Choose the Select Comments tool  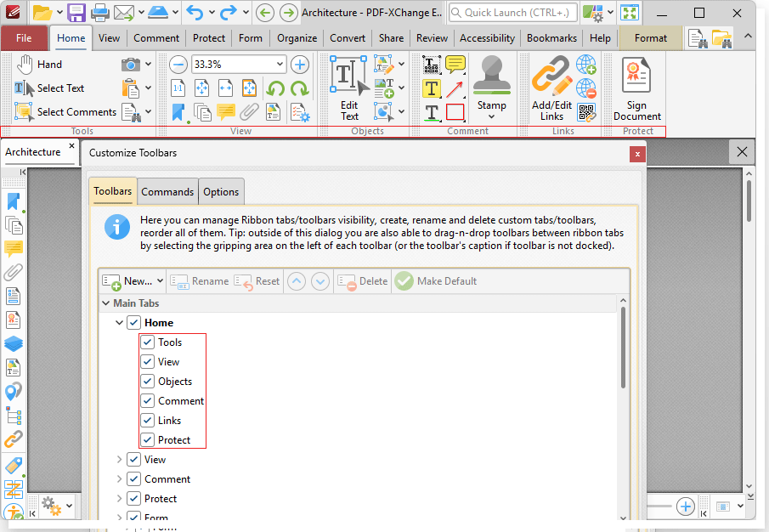coord(65,112)
